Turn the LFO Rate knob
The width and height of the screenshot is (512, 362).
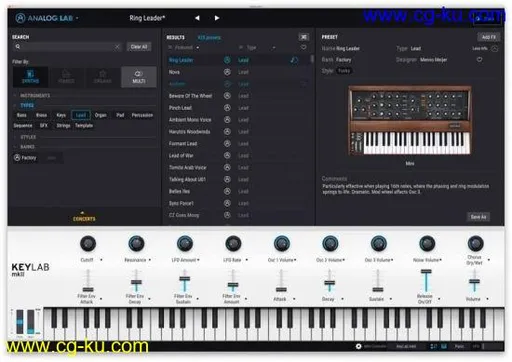coord(233,244)
